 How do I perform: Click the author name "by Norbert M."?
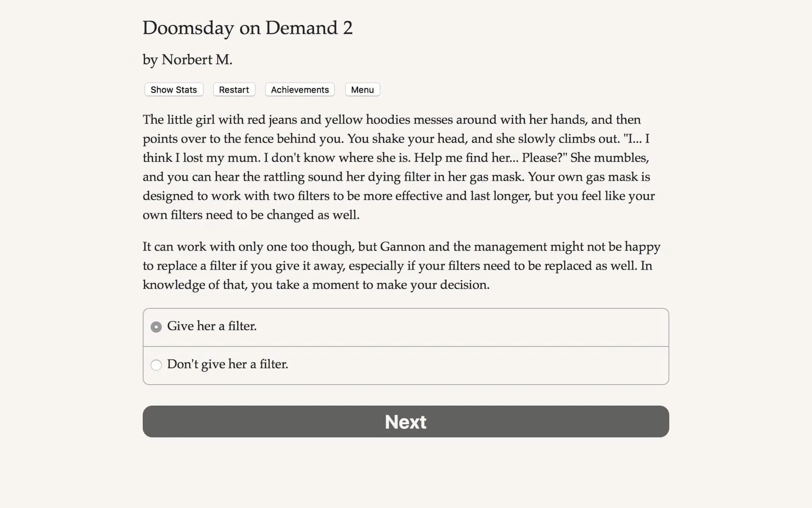tap(187, 59)
